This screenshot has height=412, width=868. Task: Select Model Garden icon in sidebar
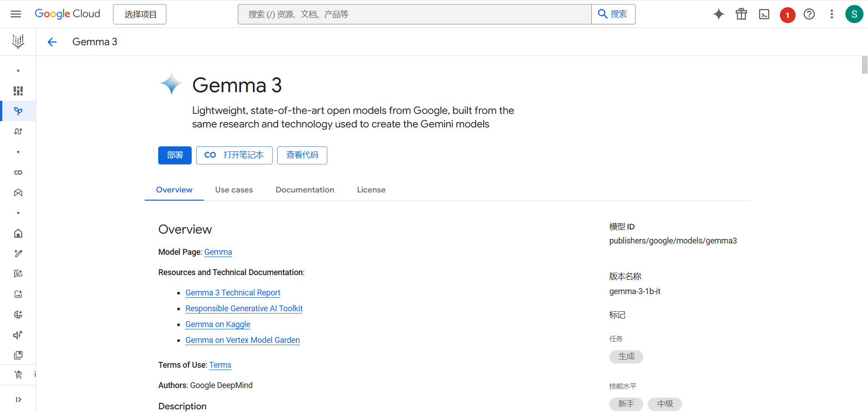click(x=18, y=111)
